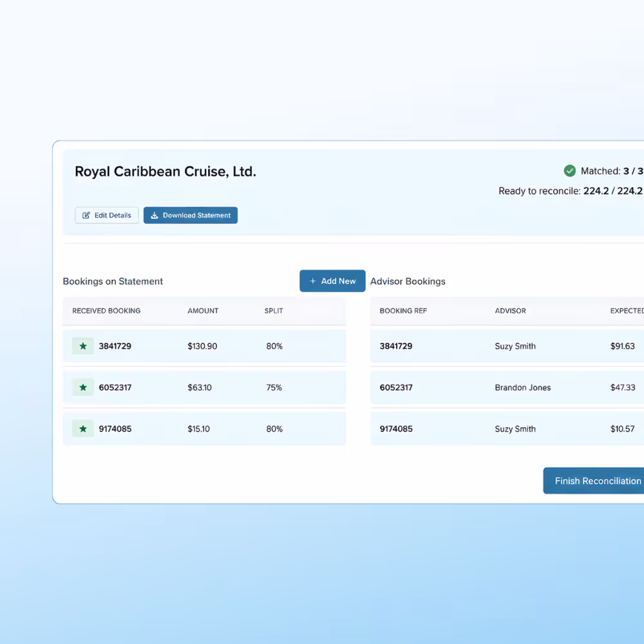This screenshot has height=644, width=644.
Task: Click the star icon for booking 6052317
Action: tap(83, 387)
